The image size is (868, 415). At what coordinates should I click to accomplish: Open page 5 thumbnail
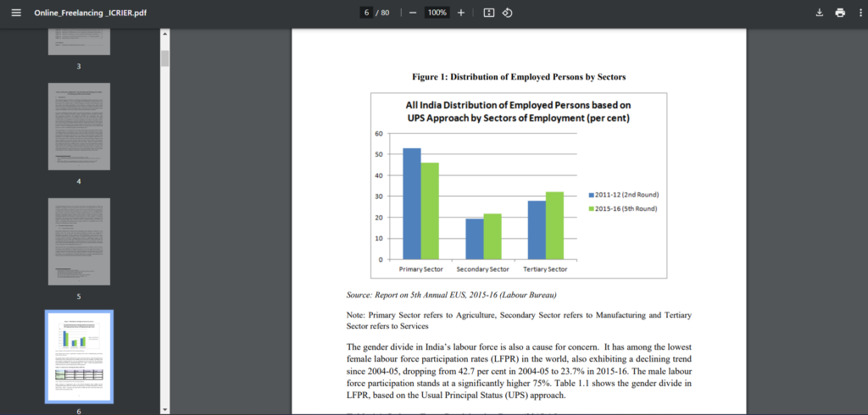point(79,242)
